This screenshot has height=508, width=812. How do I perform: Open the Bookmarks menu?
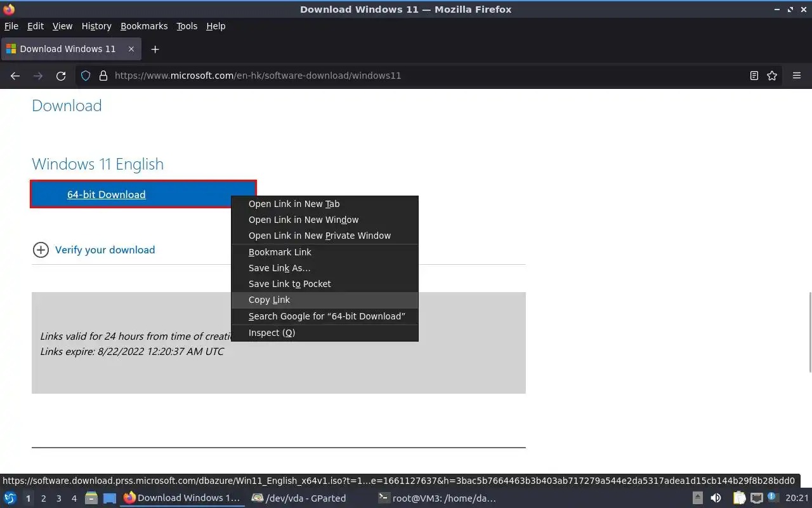point(144,26)
